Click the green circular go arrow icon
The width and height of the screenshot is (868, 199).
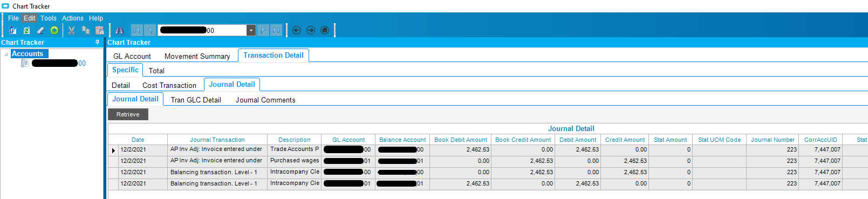pyautogui.click(x=54, y=30)
